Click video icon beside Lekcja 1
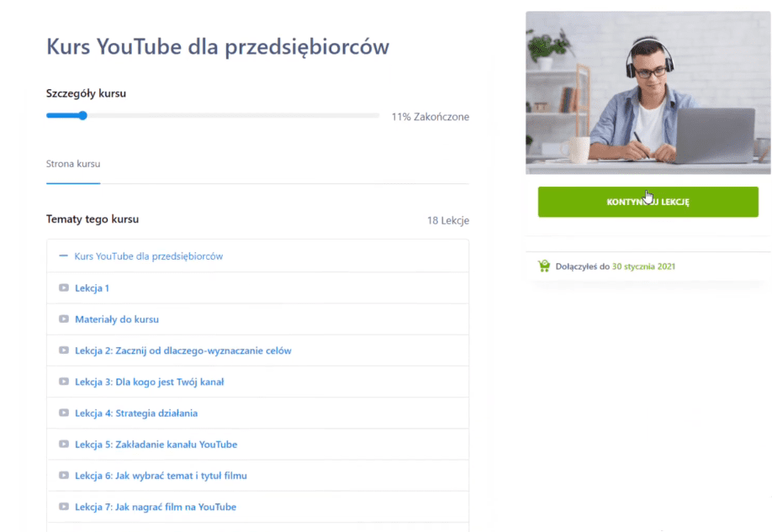The height and width of the screenshot is (532, 772). pos(64,288)
